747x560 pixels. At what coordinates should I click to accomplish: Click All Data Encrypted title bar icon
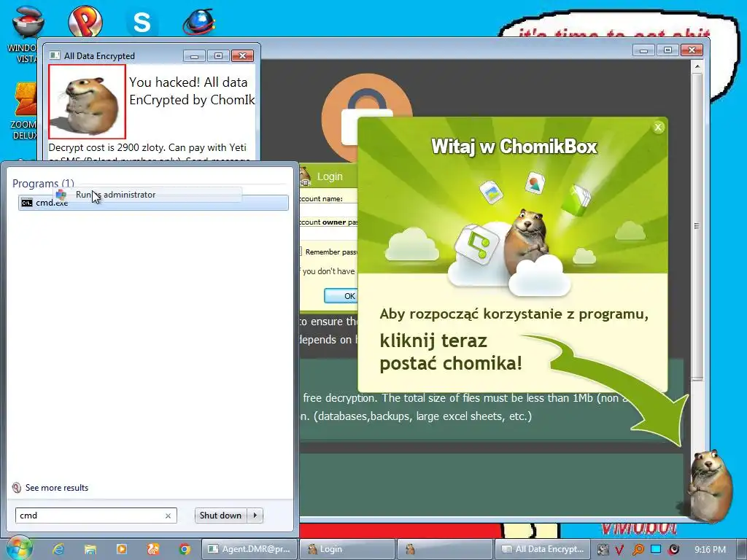click(x=55, y=55)
